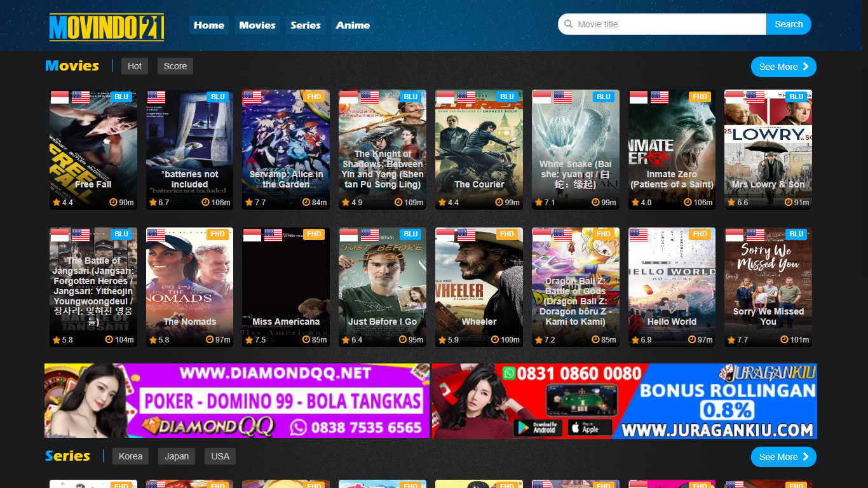The width and height of the screenshot is (868, 488).
Task: Click the FHD badge on The Nomads
Action: point(217,234)
